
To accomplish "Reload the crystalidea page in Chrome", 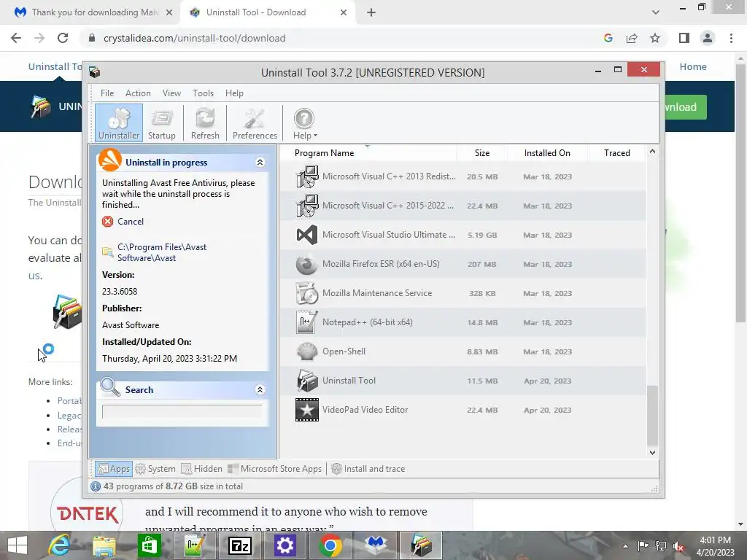I will (x=63, y=38).
